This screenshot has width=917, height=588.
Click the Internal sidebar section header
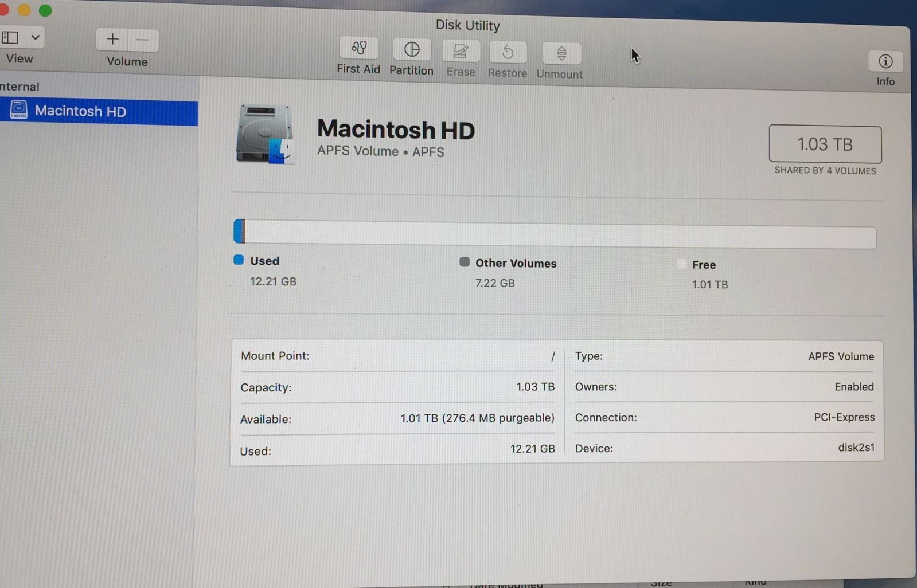19,87
